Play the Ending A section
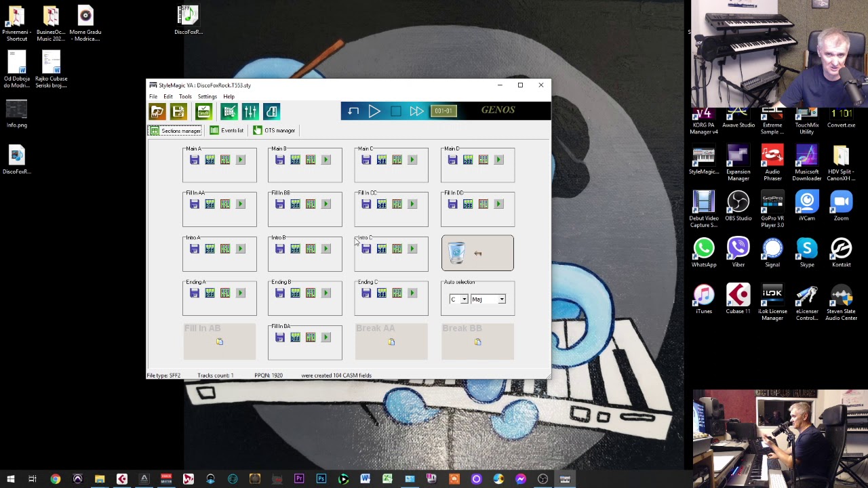Screen dimensions: 868x488 pos(240,293)
